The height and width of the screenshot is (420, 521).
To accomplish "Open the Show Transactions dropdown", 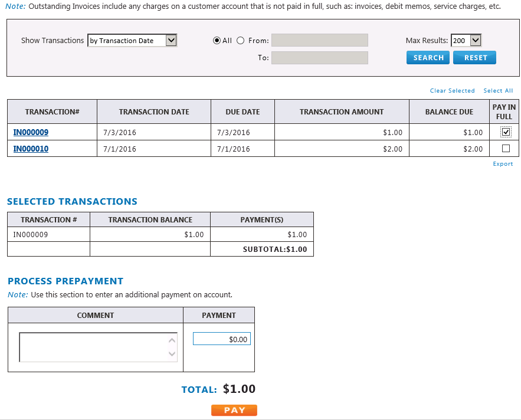I will 132,41.
